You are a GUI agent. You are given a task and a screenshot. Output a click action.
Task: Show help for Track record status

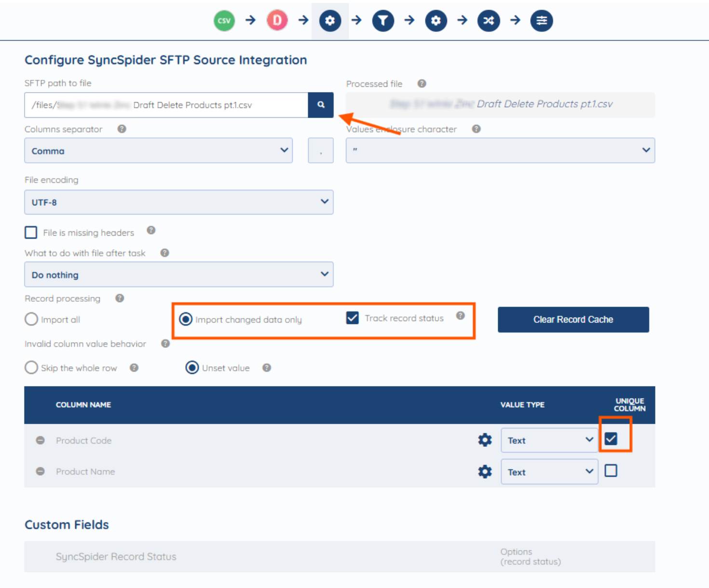pos(461,316)
